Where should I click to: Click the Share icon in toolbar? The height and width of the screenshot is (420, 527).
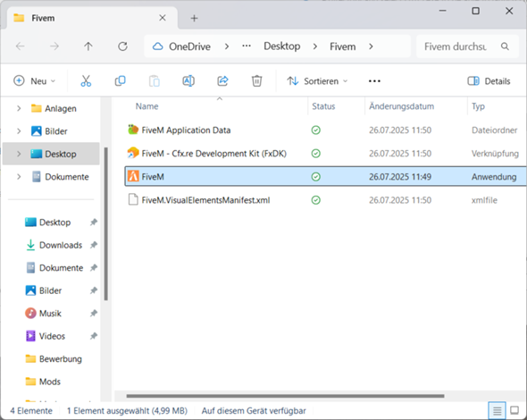(x=222, y=81)
